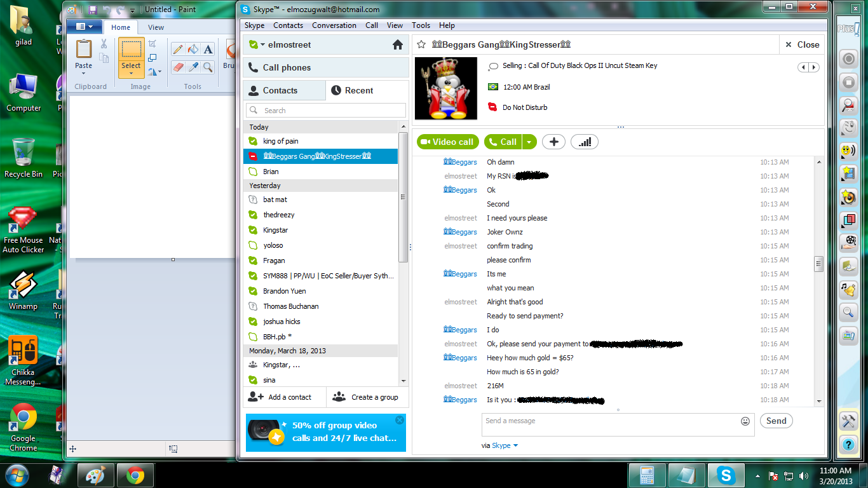Open the View tab in Paint
Viewport: 868px width, 488px height.
pos(156,27)
